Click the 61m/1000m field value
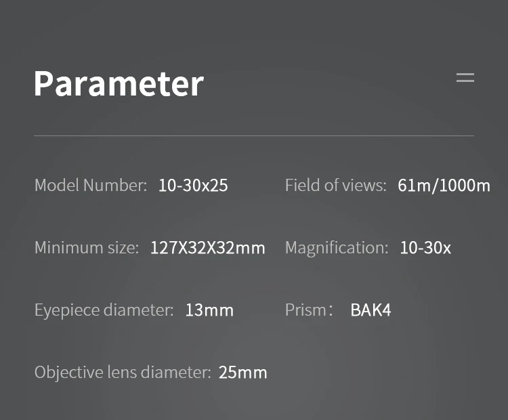The width and height of the screenshot is (508, 420). point(444,186)
